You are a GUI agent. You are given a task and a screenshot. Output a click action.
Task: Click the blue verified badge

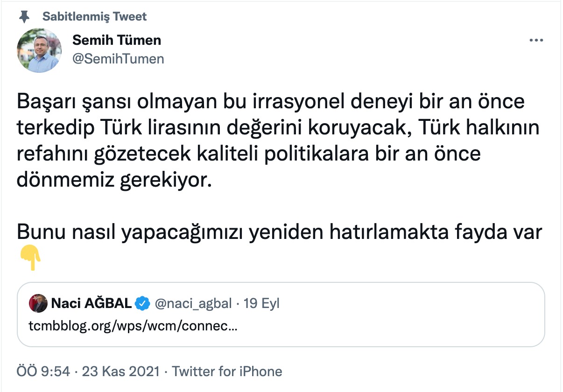pyautogui.click(x=142, y=304)
